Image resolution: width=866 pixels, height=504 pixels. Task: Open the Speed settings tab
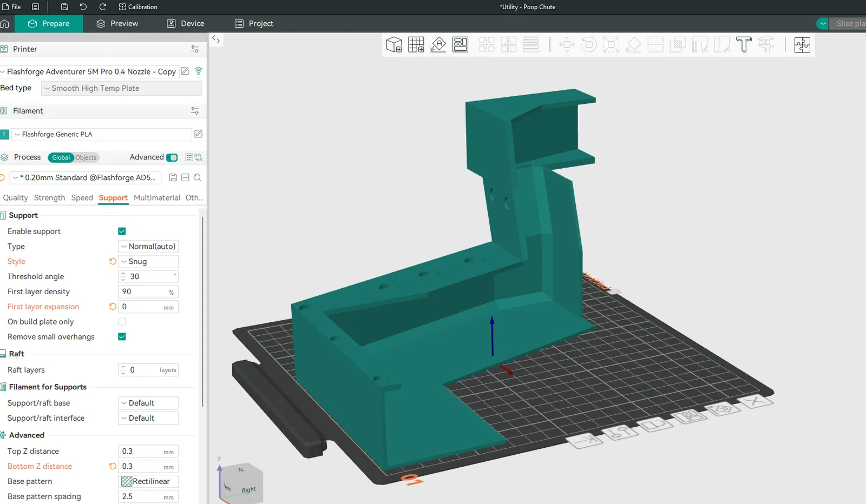click(x=82, y=198)
